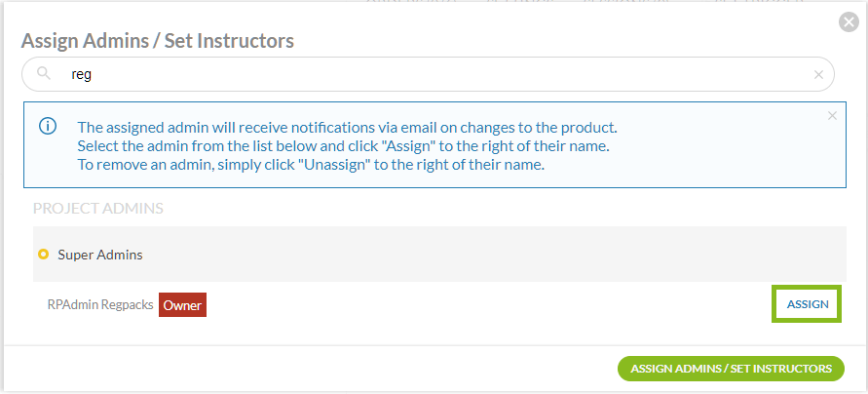Close the Assign Admins dialog

point(849,21)
